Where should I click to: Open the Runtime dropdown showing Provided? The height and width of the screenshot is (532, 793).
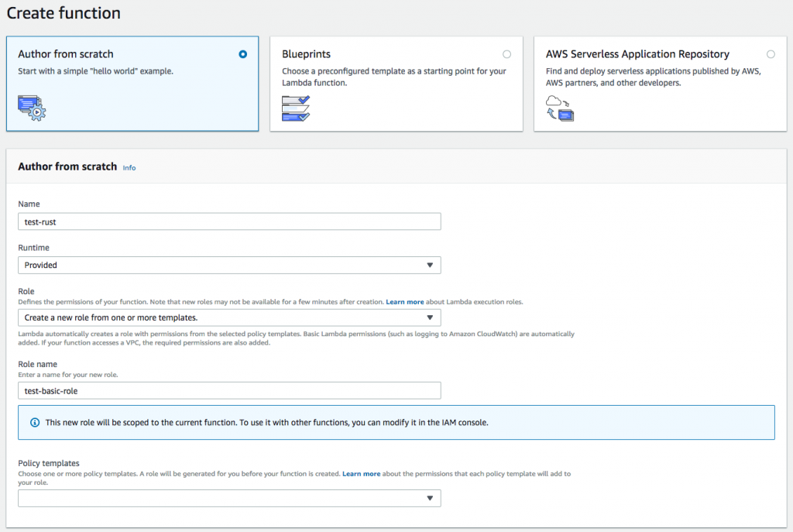coord(229,265)
